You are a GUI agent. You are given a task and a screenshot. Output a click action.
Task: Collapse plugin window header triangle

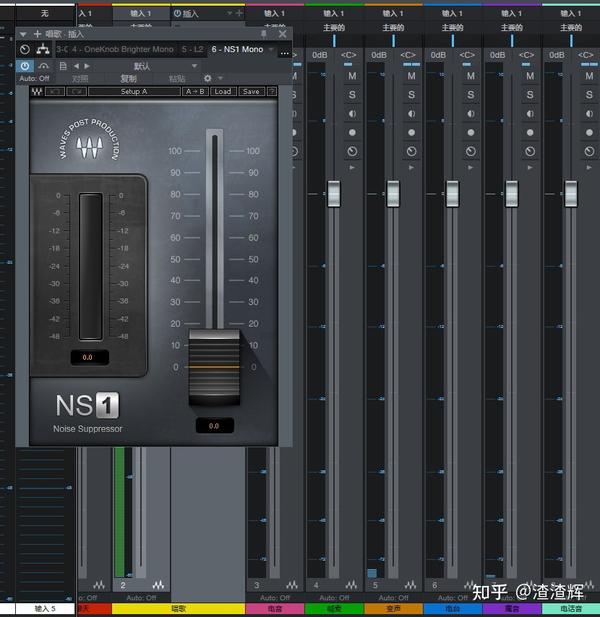[23, 33]
